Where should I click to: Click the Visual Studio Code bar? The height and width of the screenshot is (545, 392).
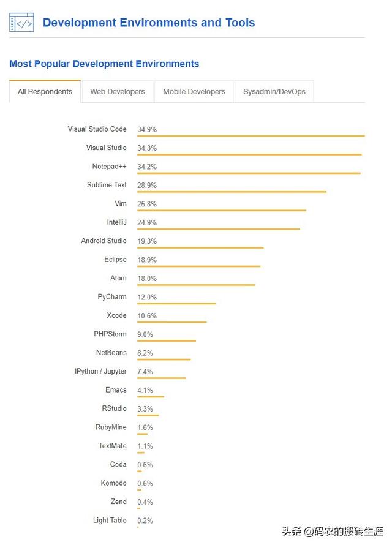pyautogui.click(x=251, y=136)
